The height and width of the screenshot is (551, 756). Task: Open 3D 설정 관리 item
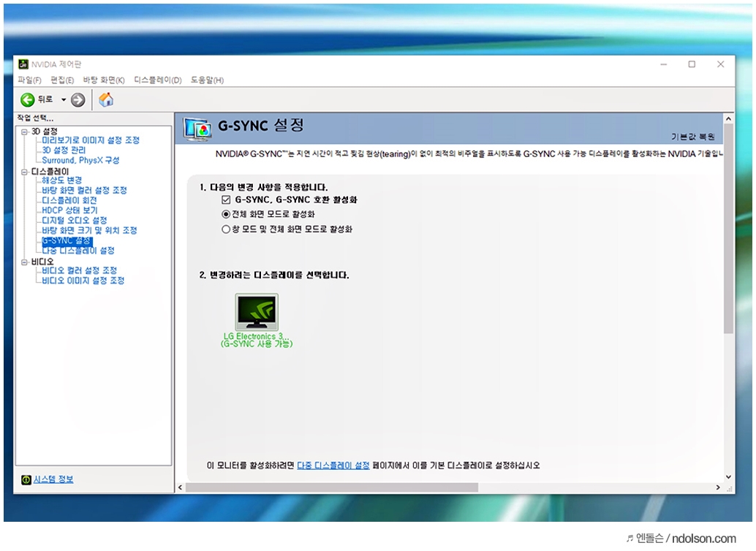[64, 151]
